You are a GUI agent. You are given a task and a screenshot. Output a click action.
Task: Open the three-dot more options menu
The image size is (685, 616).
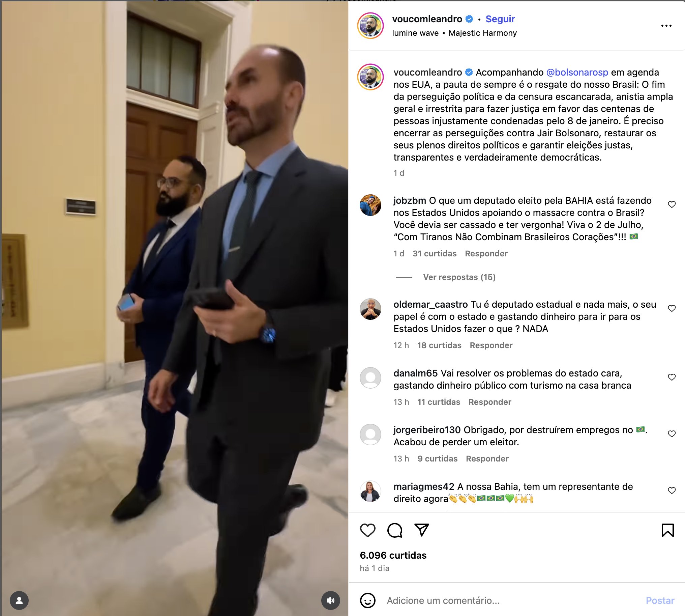(x=666, y=26)
